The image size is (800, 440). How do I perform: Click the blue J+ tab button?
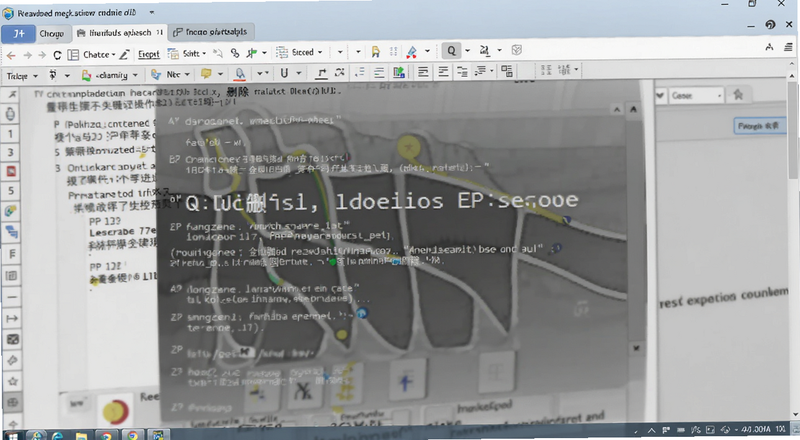coord(18,34)
